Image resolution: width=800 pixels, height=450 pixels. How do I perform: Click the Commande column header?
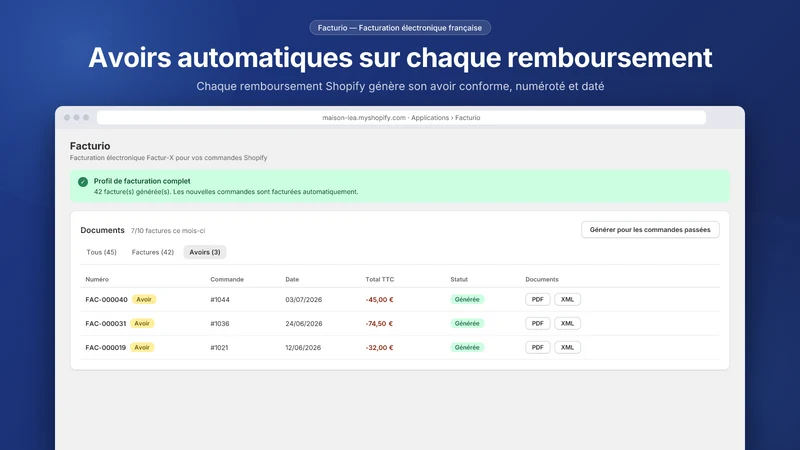[x=227, y=280]
